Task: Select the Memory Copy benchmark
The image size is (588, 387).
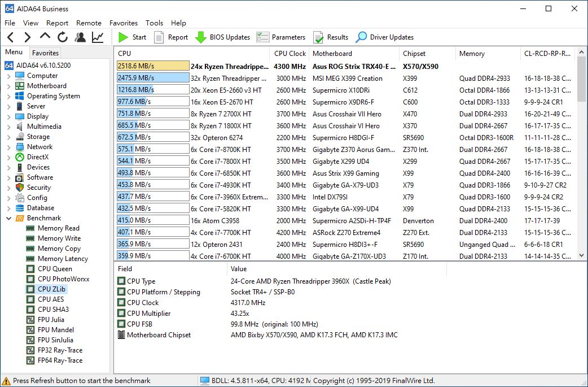Action: tap(59, 249)
